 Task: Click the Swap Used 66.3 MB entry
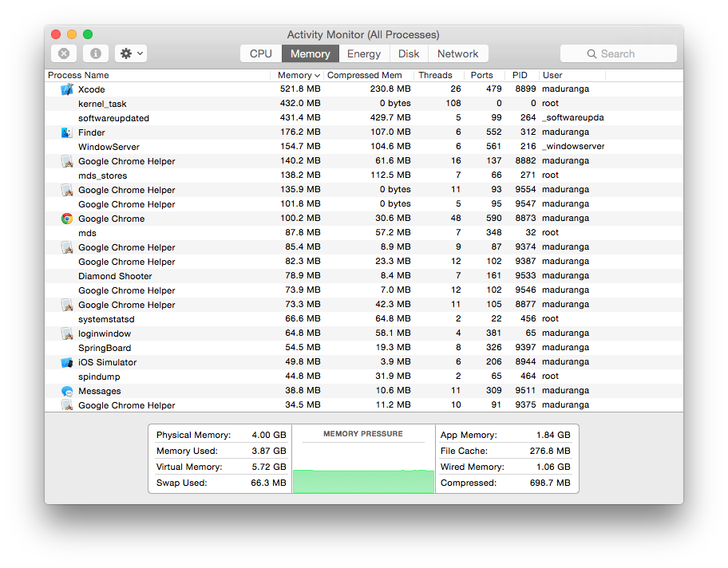pyautogui.click(x=221, y=483)
